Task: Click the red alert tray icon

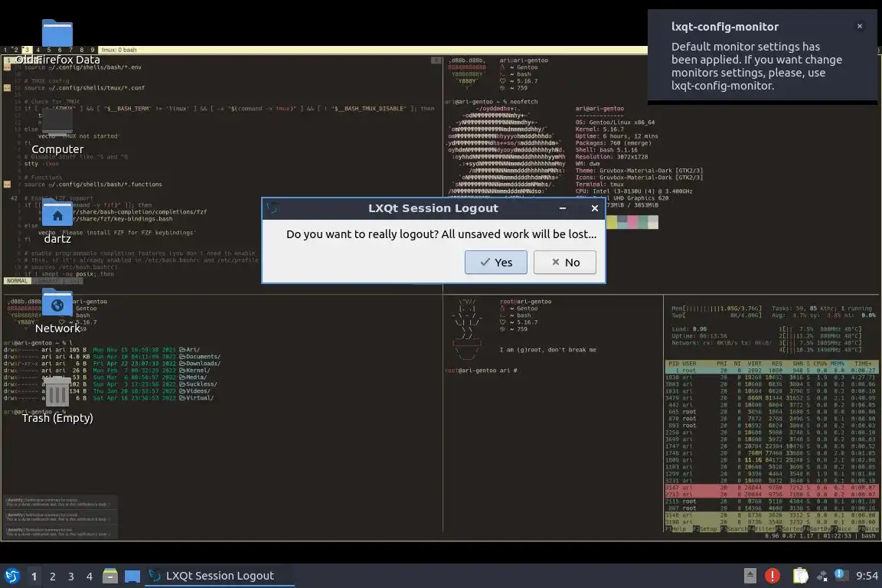Action: tap(773, 576)
